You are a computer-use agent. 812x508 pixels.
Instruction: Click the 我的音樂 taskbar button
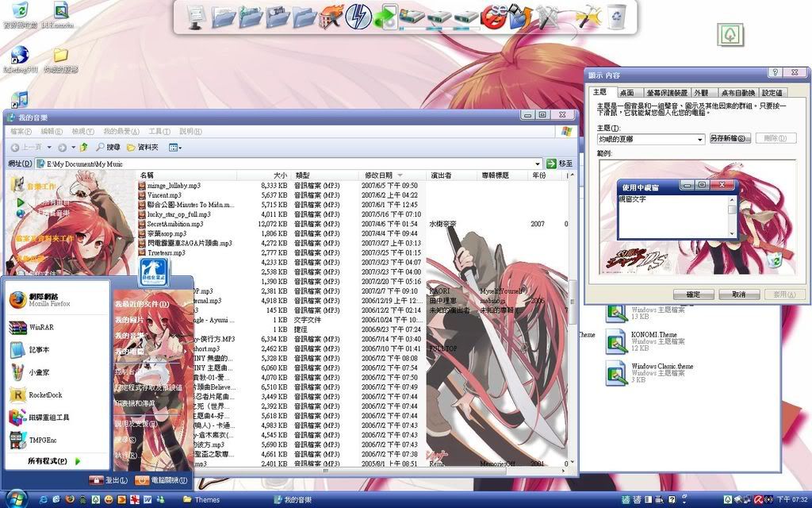tap(293, 500)
